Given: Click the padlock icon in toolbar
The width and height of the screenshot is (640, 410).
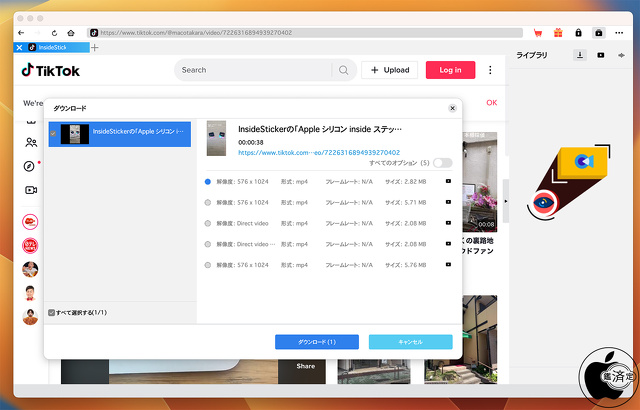Looking at the screenshot, I should pyautogui.click(x=578, y=33).
